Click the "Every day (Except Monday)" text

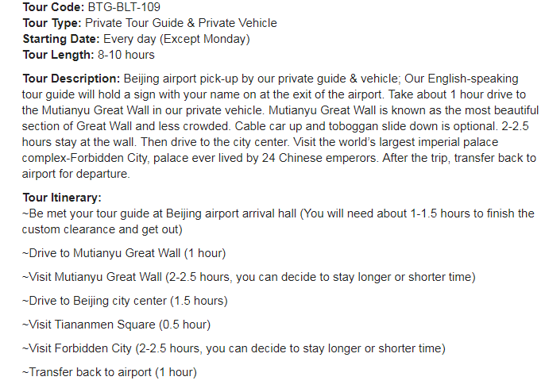point(176,39)
